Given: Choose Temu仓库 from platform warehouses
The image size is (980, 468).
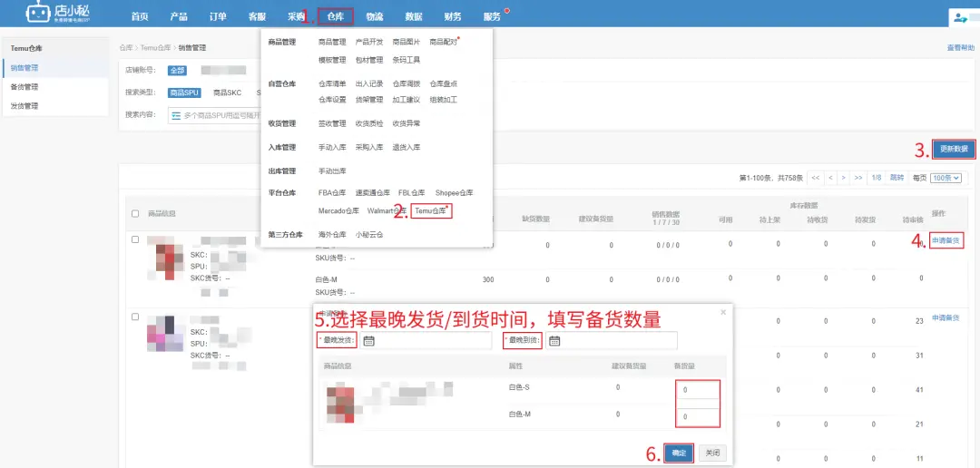Looking at the screenshot, I should (431, 211).
